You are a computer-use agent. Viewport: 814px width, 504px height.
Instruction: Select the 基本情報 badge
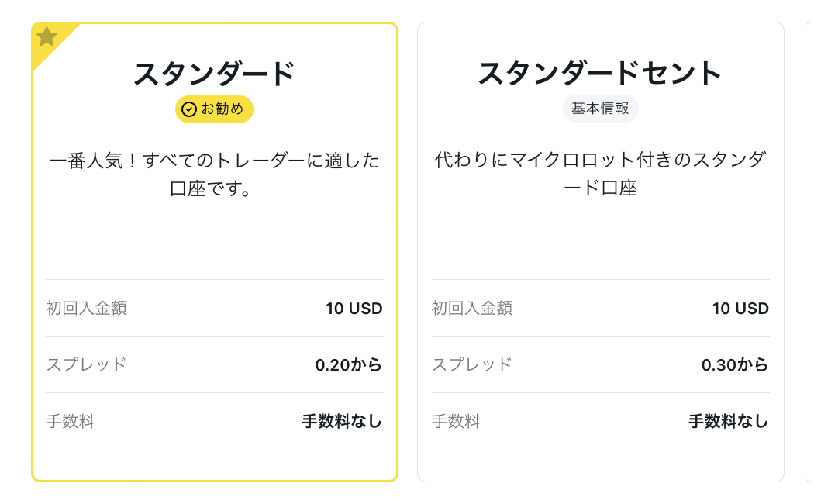(600, 109)
